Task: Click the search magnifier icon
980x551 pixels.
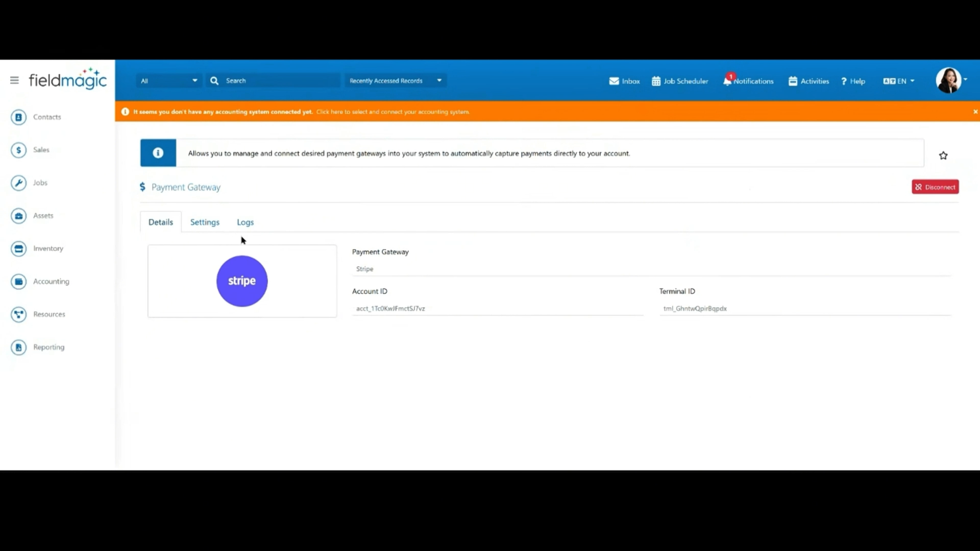Action: [215, 81]
